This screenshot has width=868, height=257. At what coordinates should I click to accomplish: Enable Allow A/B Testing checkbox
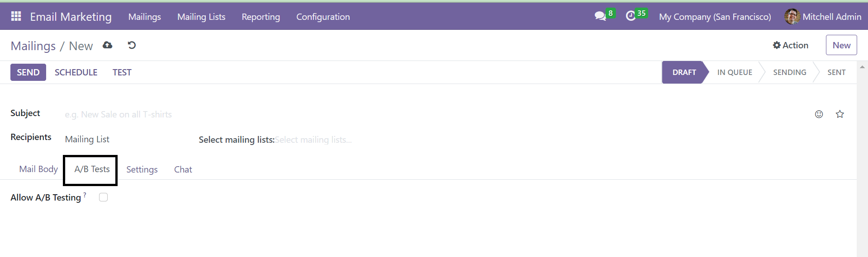tap(104, 197)
